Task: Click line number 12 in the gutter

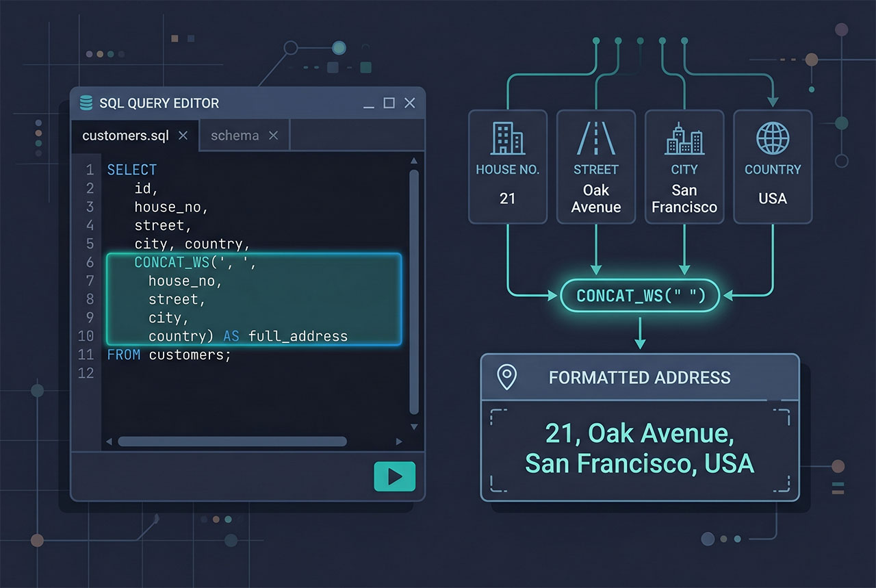Action: coord(86,374)
